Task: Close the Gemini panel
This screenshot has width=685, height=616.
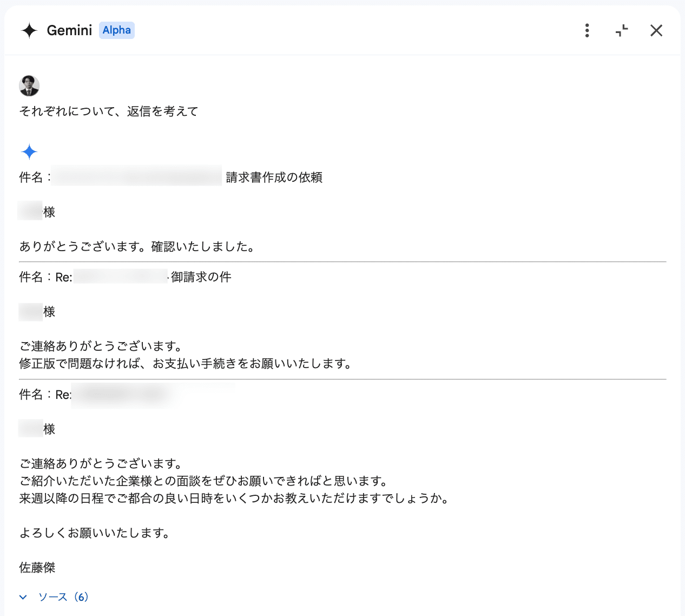Action: [656, 30]
